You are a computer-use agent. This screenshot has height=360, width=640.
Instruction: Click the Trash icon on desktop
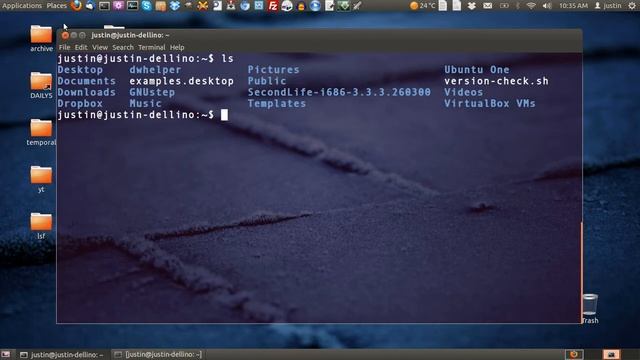coord(590,309)
